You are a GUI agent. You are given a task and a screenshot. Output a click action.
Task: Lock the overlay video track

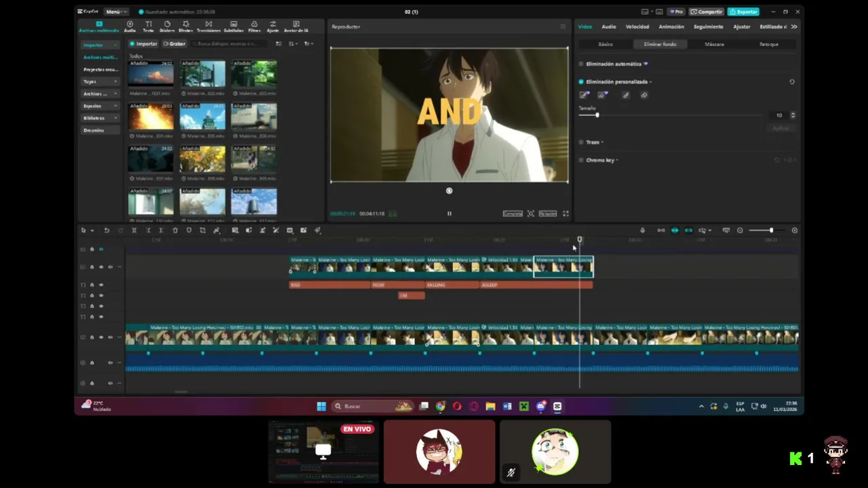[x=92, y=267]
